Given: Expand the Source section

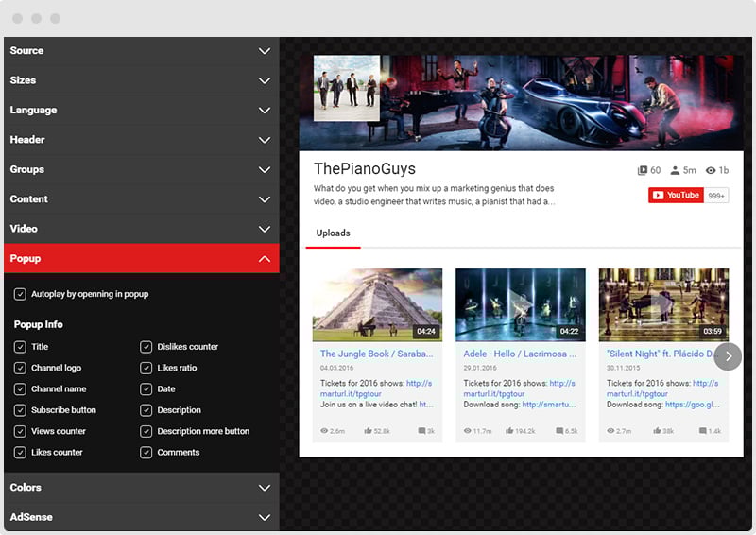Looking at the screenshot, I should pos(141,51).
